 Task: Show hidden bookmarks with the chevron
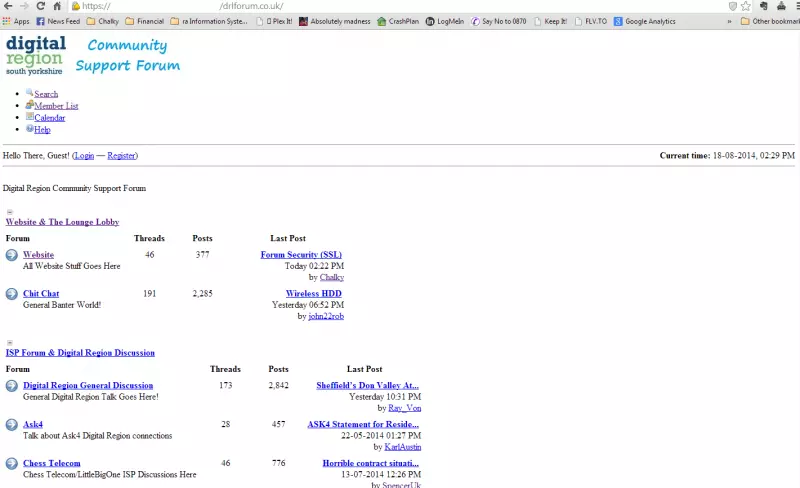coord(729,21)
